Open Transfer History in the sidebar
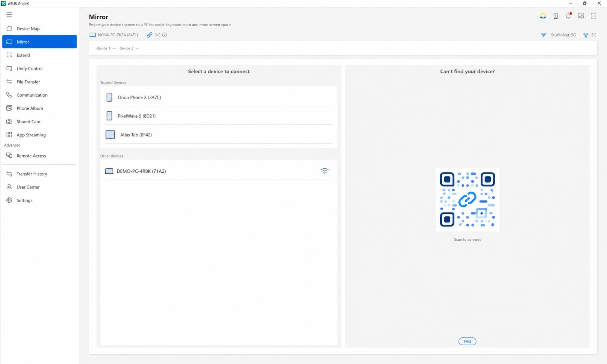Viewport: 607px width, 364px height. (39, 174)
